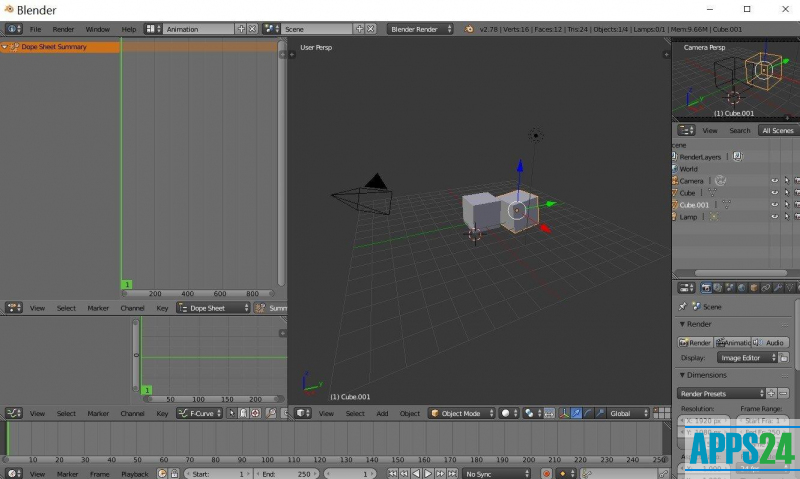Click the Render image button
Screen dimensions: 800x479
point(695,342)
